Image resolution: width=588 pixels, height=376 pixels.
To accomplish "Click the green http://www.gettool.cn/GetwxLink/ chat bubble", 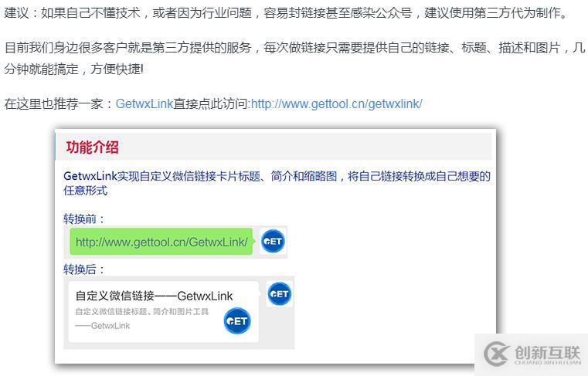I will coord(161,242).
